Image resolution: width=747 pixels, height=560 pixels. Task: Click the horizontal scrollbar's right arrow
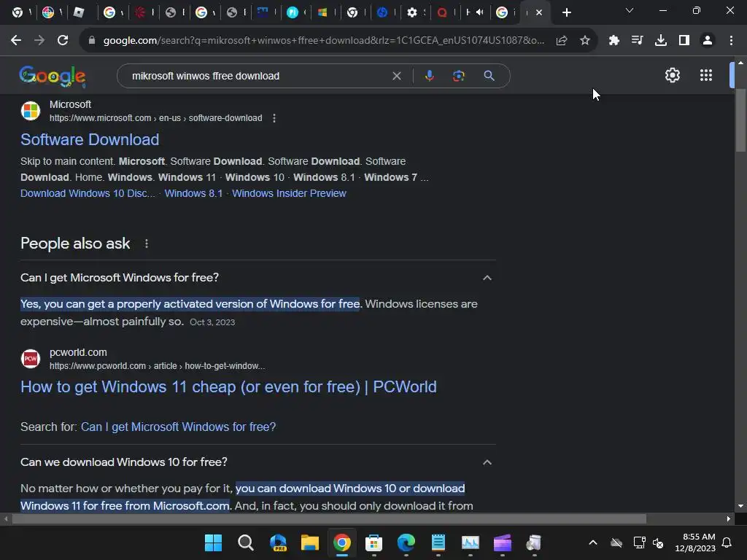729,518
